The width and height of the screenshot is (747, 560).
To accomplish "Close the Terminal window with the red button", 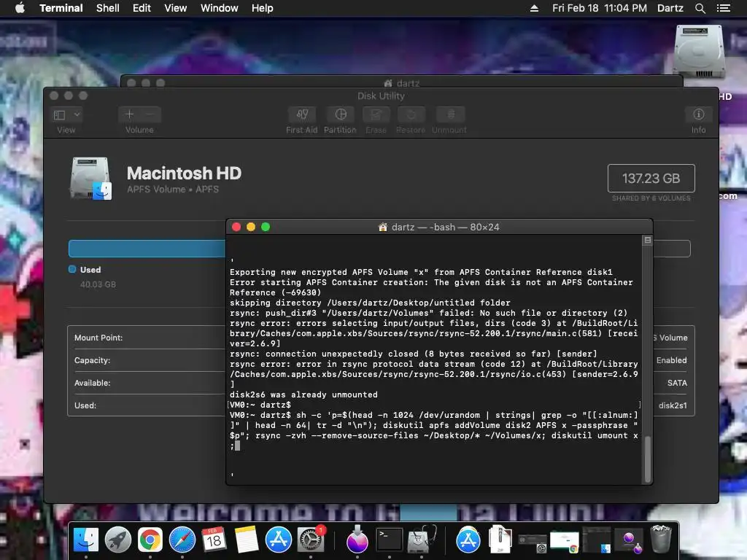I will click(236, 227).
